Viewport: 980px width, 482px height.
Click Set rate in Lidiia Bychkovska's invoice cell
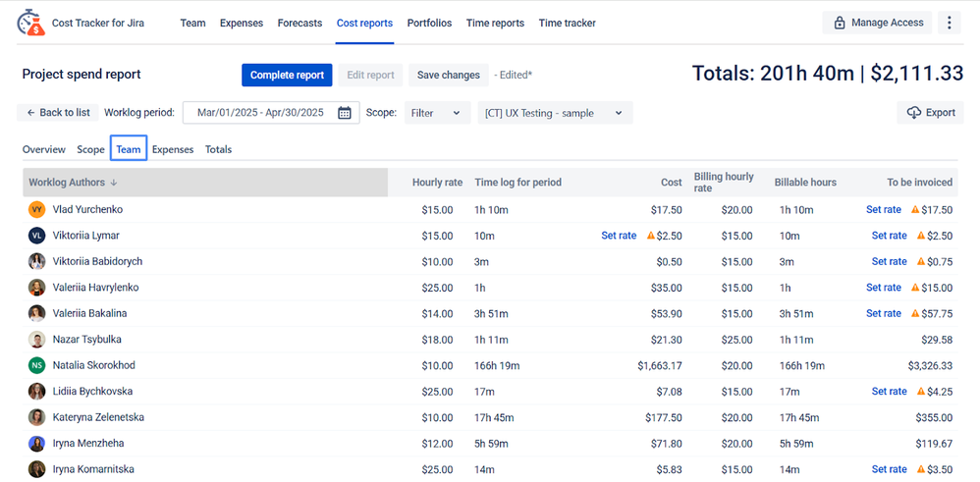[x=890, y=392]
